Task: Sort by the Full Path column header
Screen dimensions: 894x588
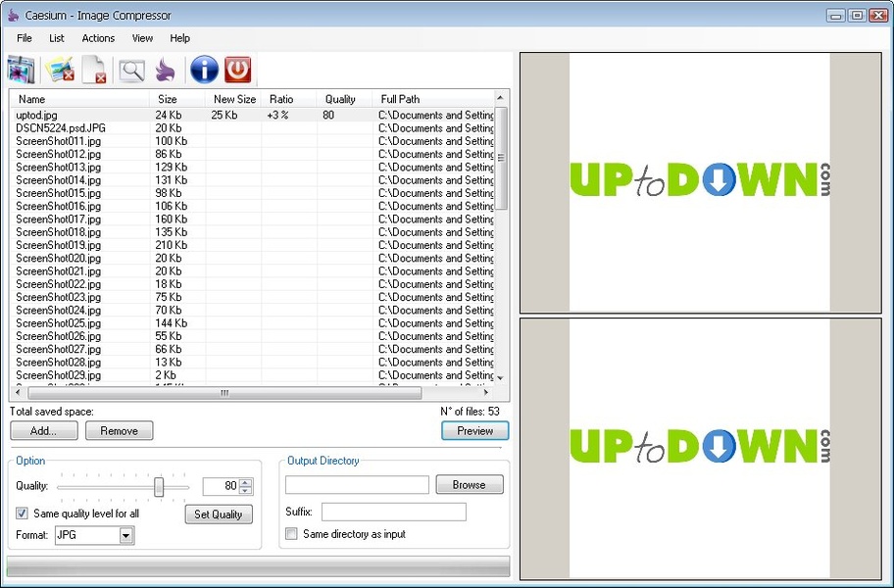Action: 433,99
